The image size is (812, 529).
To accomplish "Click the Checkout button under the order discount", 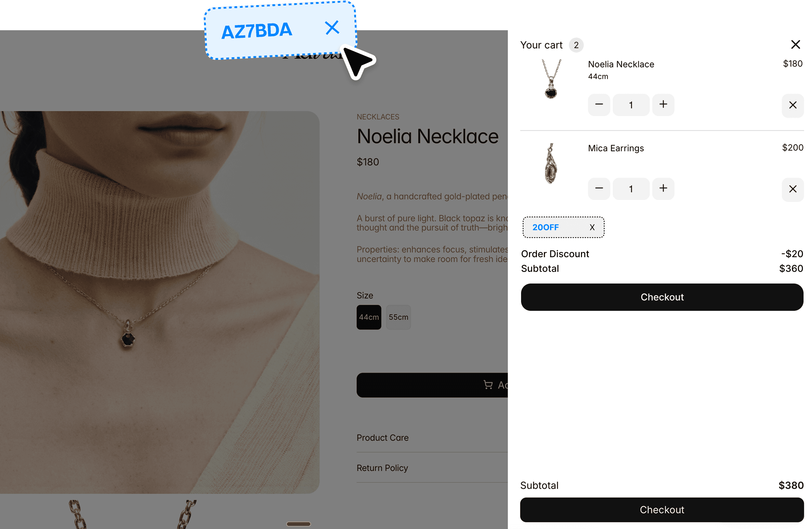I will click(662, 297).
